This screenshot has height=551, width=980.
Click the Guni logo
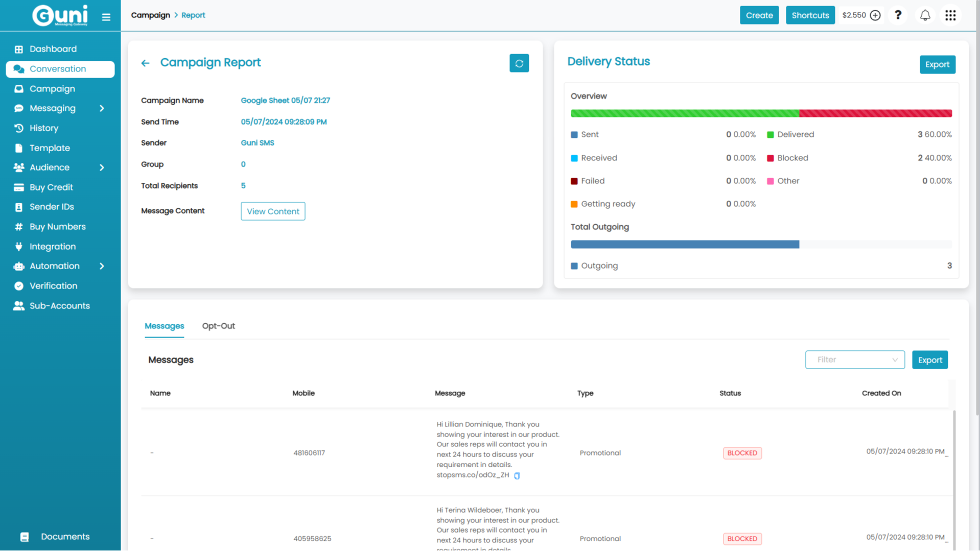coord(60,15)
